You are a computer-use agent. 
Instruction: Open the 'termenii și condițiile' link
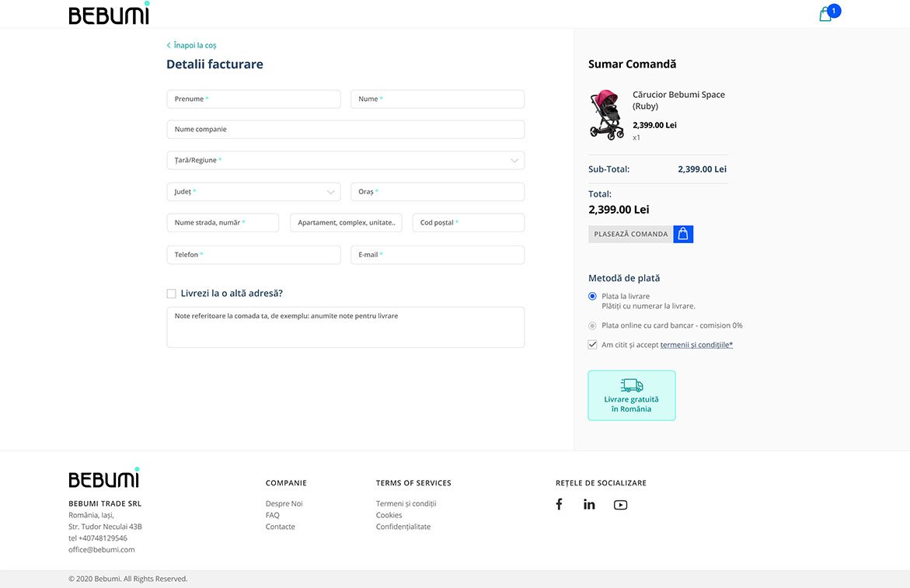(x=696, y=345)
